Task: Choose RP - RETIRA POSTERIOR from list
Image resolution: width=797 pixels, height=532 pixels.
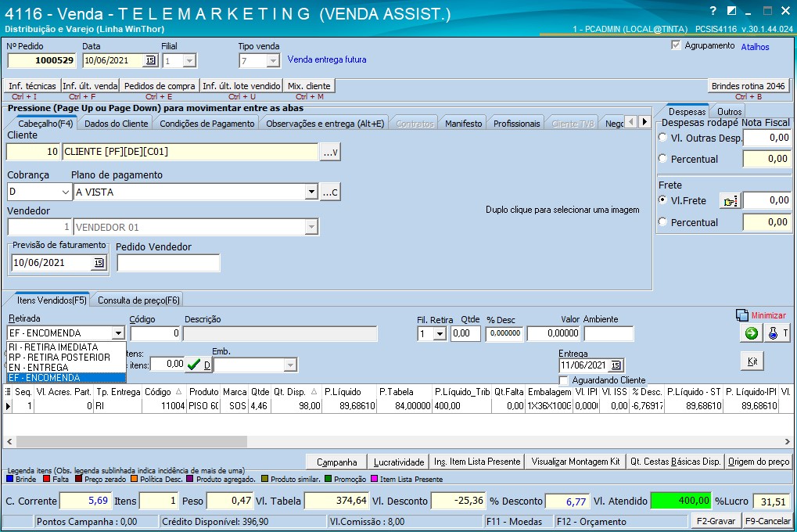Action: (59, 357)
